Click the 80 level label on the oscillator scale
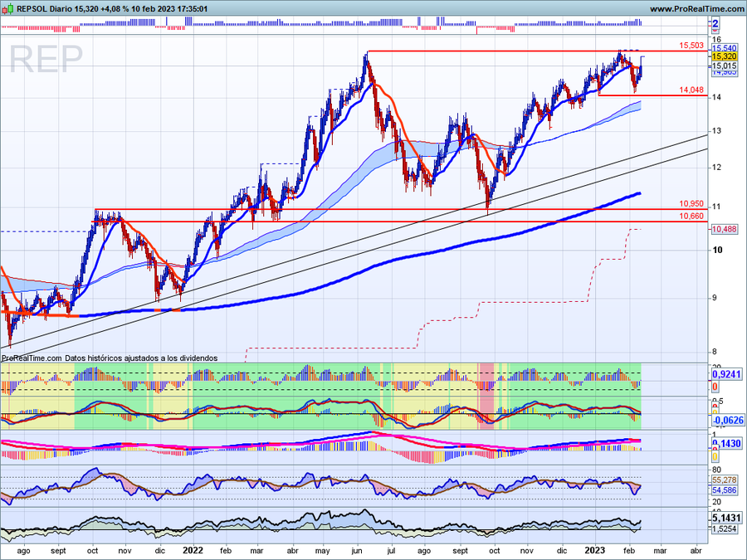The height and width of the screenshot is (560, 747). point(716,470)
